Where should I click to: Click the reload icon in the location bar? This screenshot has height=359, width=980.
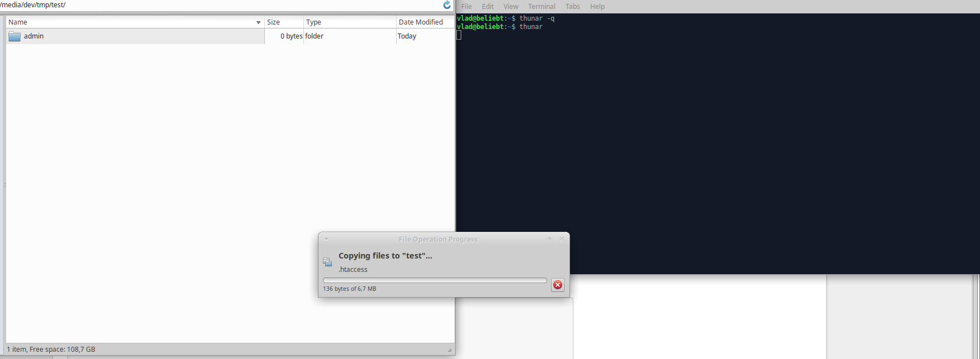point(447,5)
